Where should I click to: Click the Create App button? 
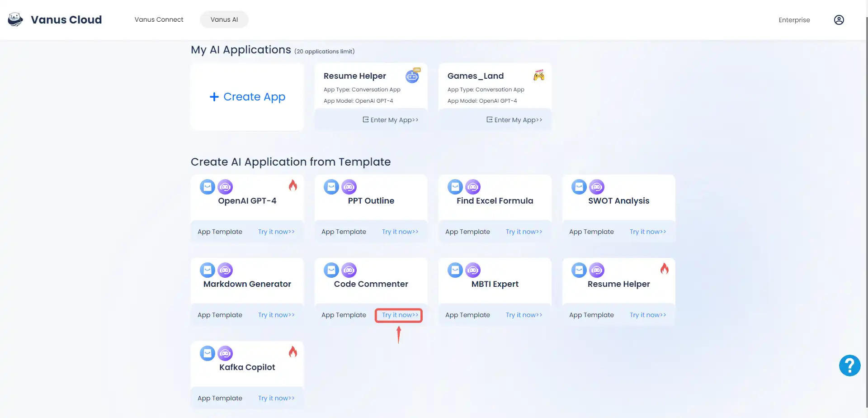(247, 97)
